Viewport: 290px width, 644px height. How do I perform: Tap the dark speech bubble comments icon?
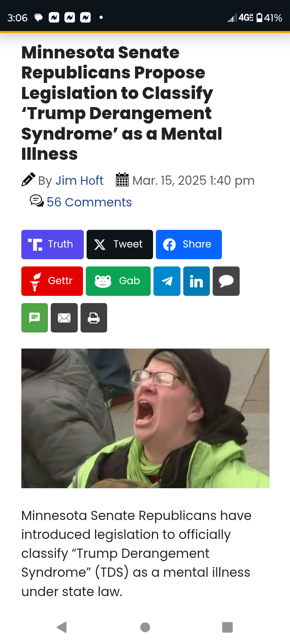tap(226, 281)
